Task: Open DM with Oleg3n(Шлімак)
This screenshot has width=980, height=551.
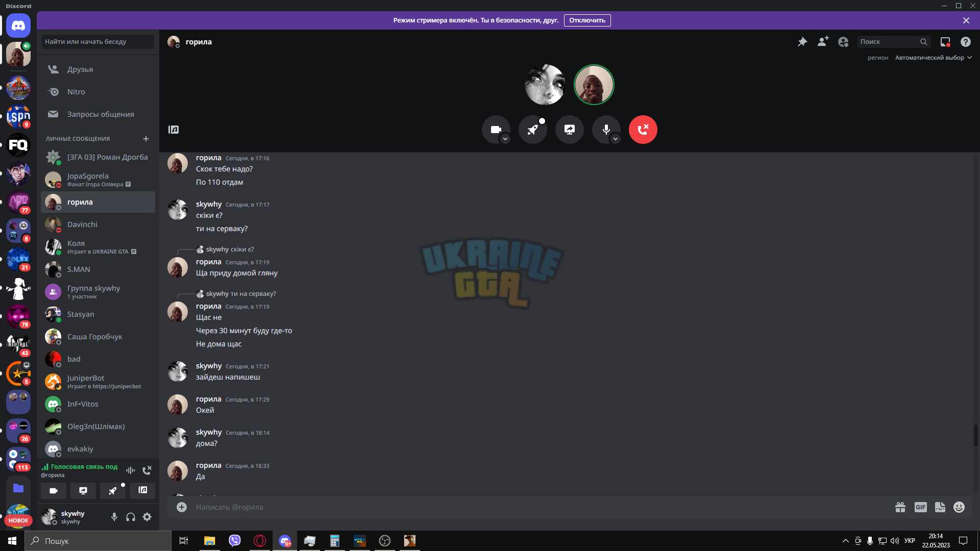Action: (98, 427)
